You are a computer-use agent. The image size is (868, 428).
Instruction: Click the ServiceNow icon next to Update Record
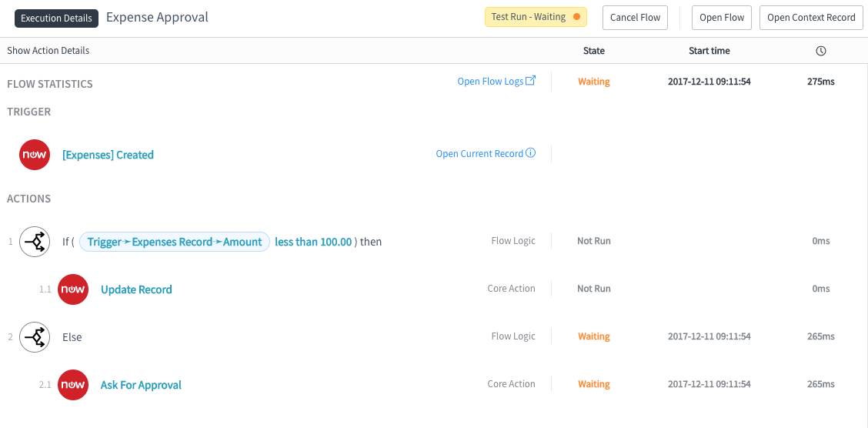73,289
